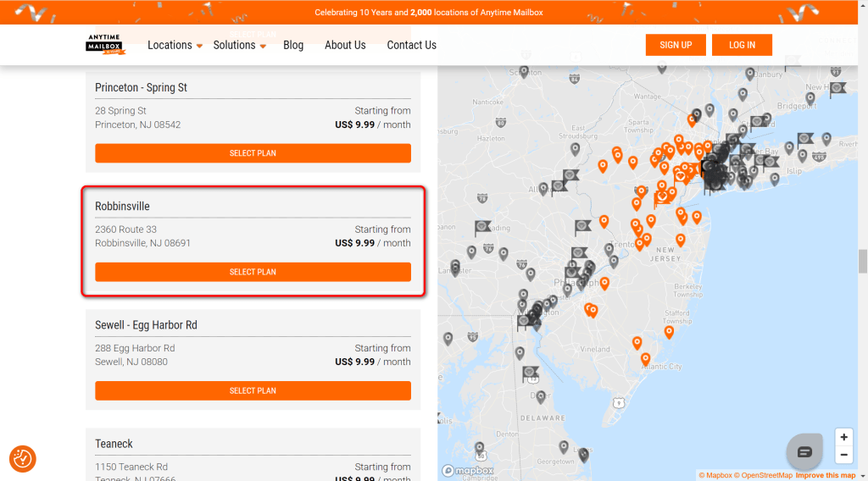The height and width of the screenshot is (481, 868).
Task: Click gray pin beside Georgetown label
Action: pyautogui.click(x=564, y=446)
